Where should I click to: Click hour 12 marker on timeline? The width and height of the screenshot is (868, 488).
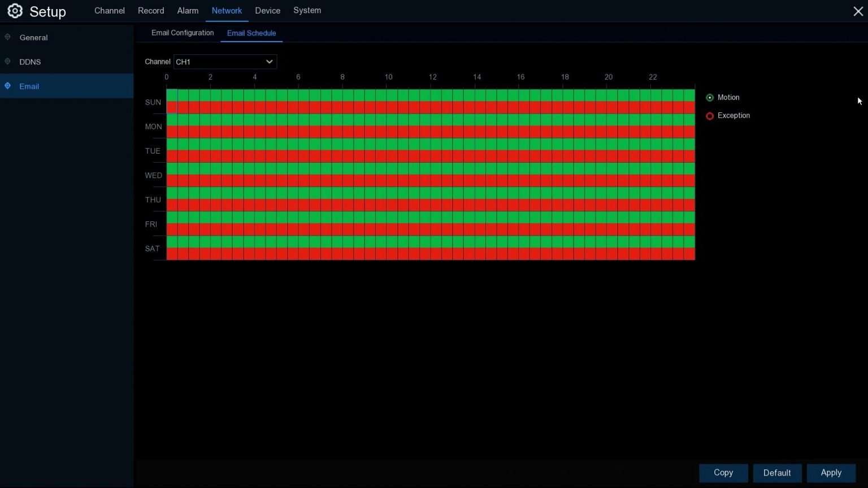pyautogui.click(x=432, y=77)
